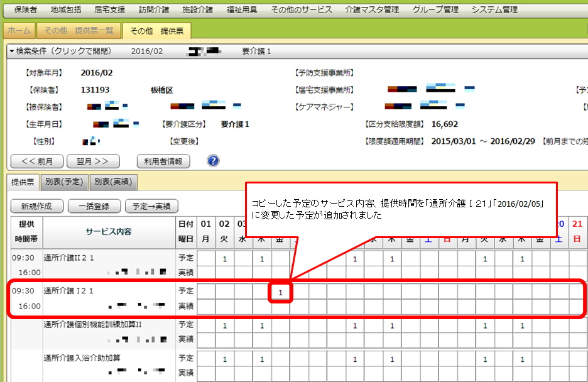Open the 介護マスタ管理 menu

point(371,10)
